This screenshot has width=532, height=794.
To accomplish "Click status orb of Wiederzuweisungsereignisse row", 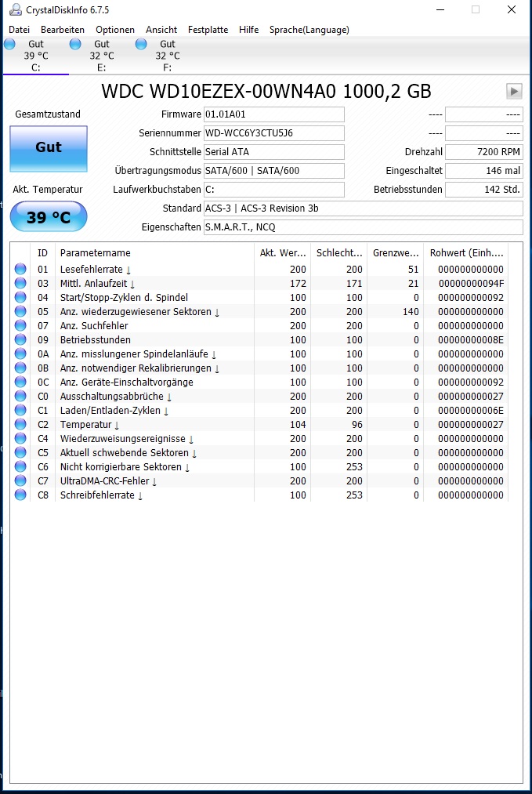I will coord(20,438).
